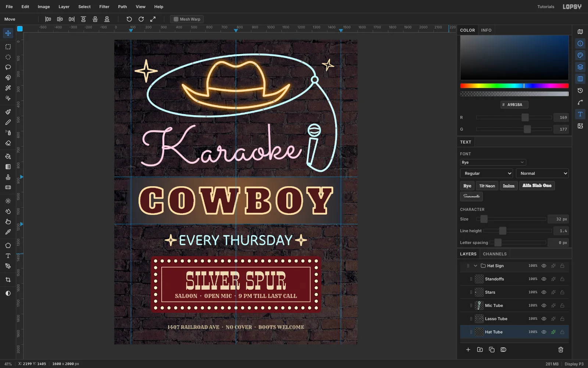Select the Text tool in left toolbar
The image size is (588, 368).
pyautogui.click(x=8, y=256)
